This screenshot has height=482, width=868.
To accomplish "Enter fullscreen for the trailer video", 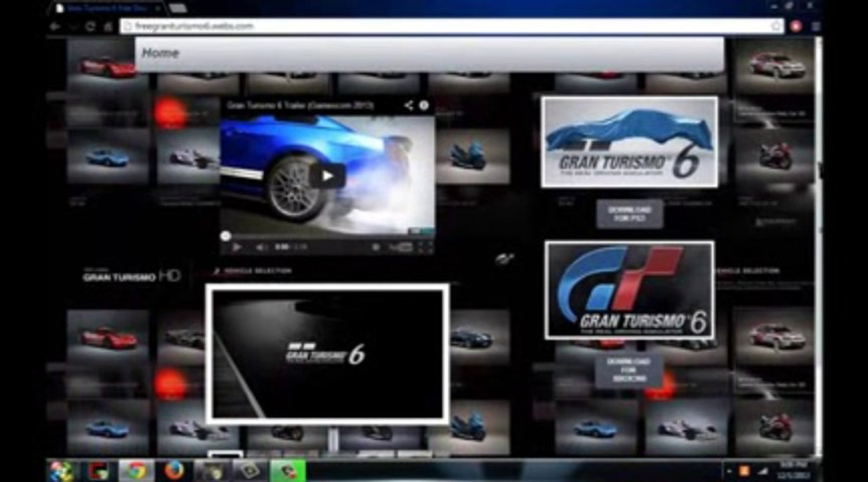I will coord(426,247).
